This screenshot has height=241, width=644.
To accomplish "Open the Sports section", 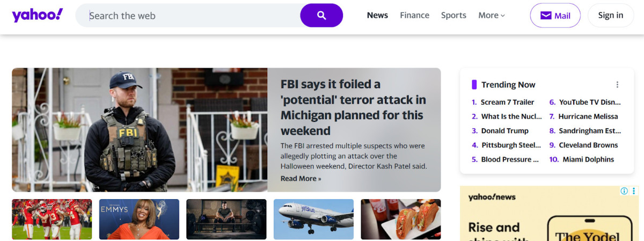I will (453, 16).
